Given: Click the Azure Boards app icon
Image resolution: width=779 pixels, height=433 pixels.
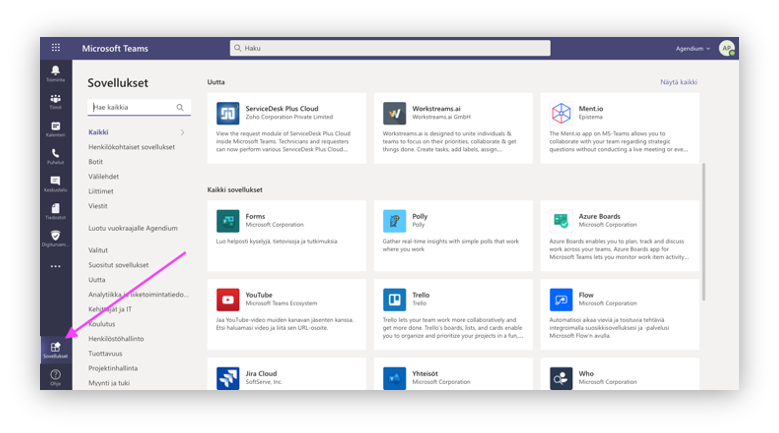Looking at the screenshot, I should tap(561, 220).
